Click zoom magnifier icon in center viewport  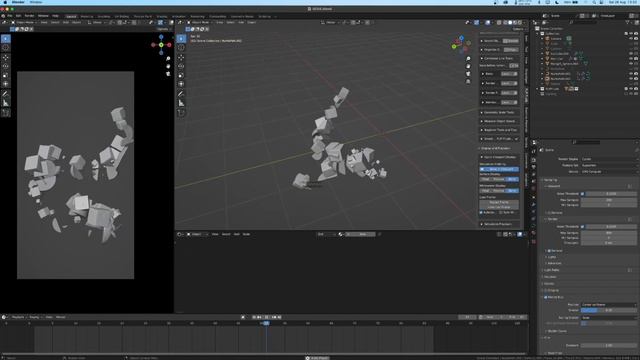click(x=468, y=59)
